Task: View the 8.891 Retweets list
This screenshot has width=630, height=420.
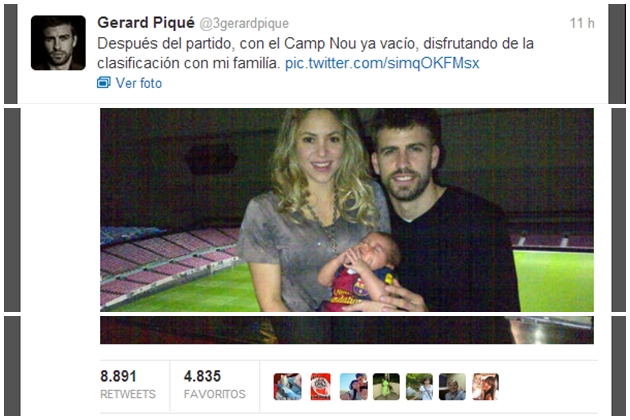Action: click(x=128, y=385)
